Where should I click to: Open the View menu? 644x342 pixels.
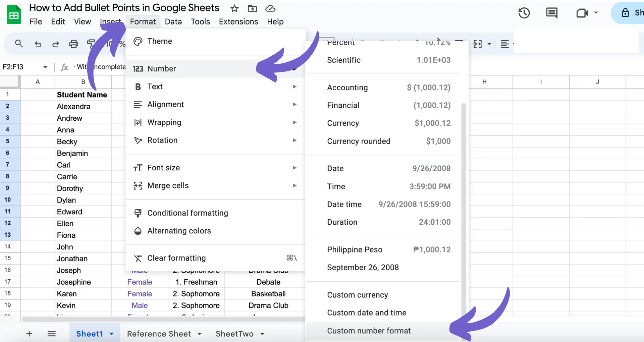point(83,22)
